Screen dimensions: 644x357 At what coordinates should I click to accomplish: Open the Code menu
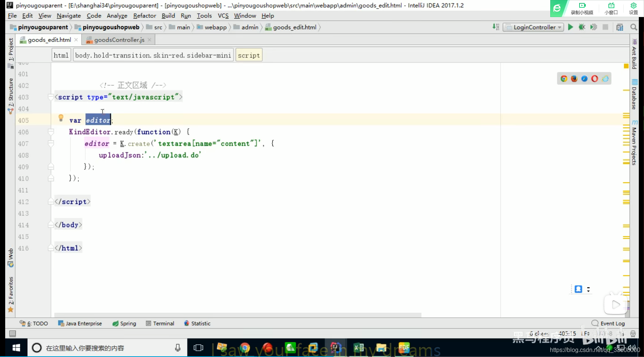(94, 16)
